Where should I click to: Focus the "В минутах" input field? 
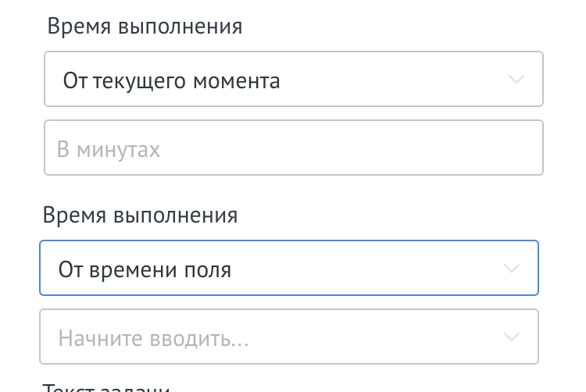293,148
